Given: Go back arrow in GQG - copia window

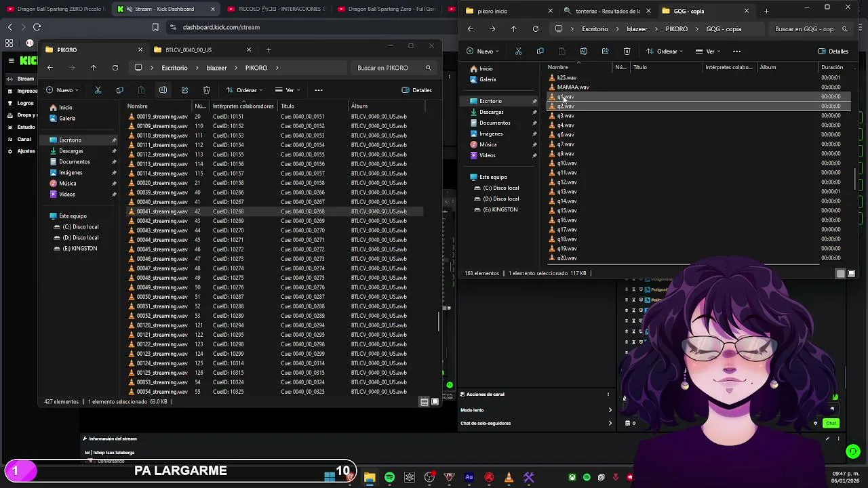Looking at the screenshot, I should [x=470, y=29].
